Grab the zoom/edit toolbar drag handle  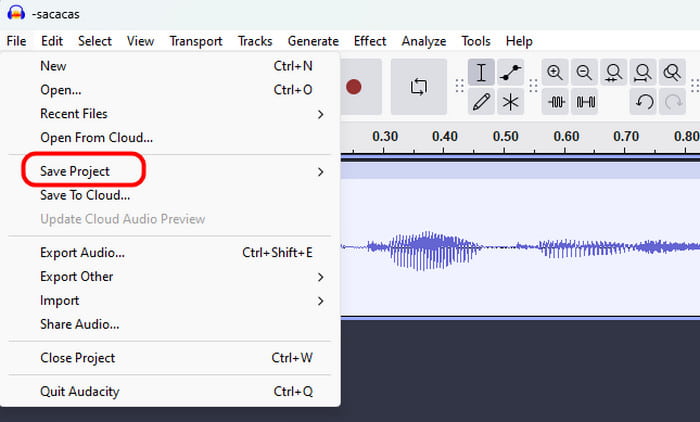coord(533,86)
